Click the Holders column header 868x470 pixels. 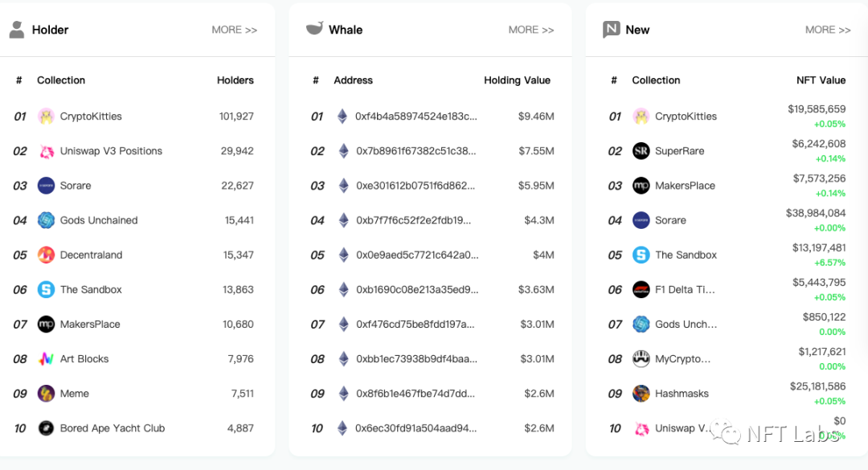235,80
